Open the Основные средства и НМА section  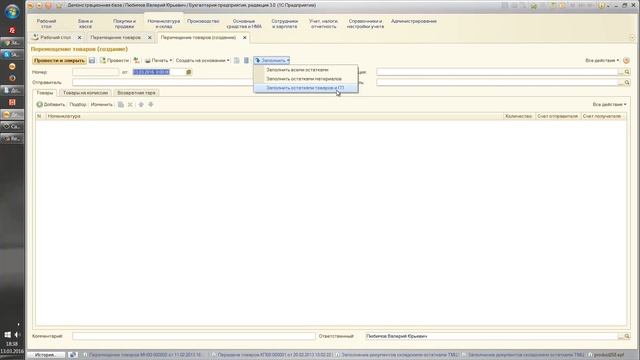coord(244,24)
